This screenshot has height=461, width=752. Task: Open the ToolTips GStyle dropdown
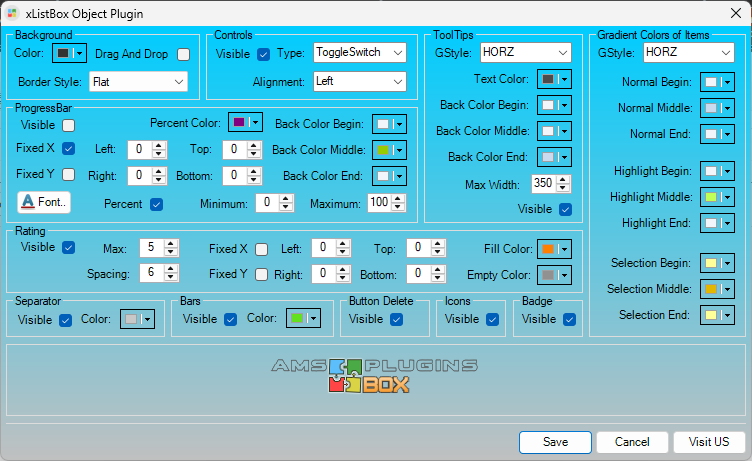(524, 52)
